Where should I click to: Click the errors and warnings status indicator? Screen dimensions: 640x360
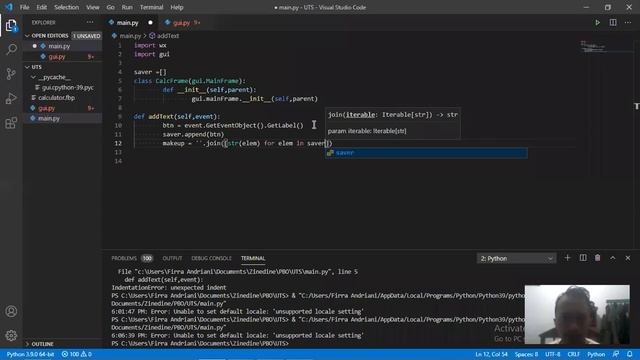point(77,354)
